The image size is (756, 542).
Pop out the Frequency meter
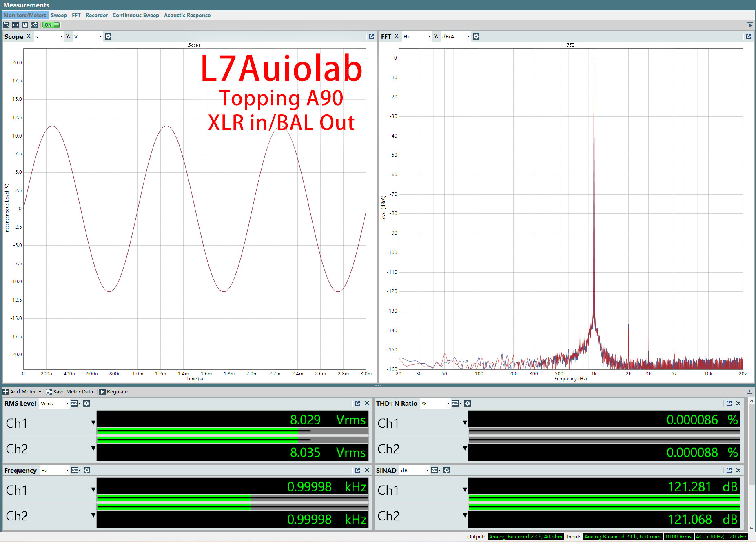(357, 470)
